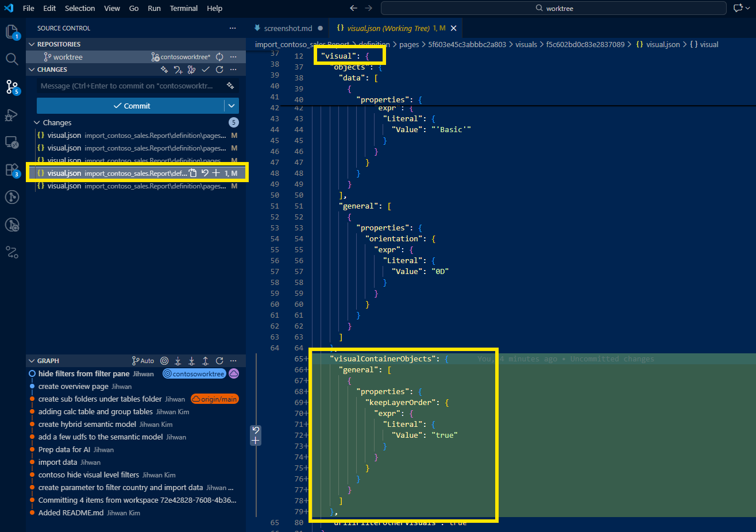This screenshot has height=532, width=756.
Task: Collapse the Repositories section
Action: pos(32,44)
